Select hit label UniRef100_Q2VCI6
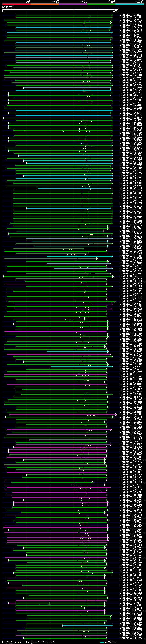 [131, 30]
